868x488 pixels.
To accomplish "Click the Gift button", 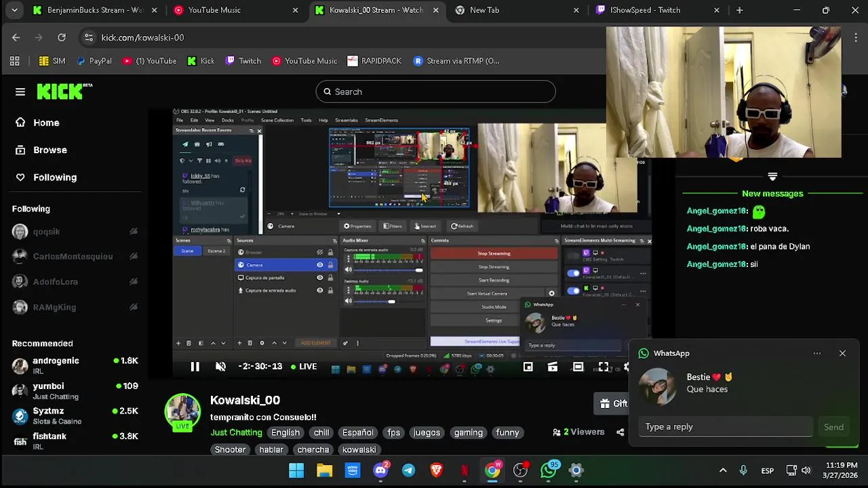I will click(613, 403).
